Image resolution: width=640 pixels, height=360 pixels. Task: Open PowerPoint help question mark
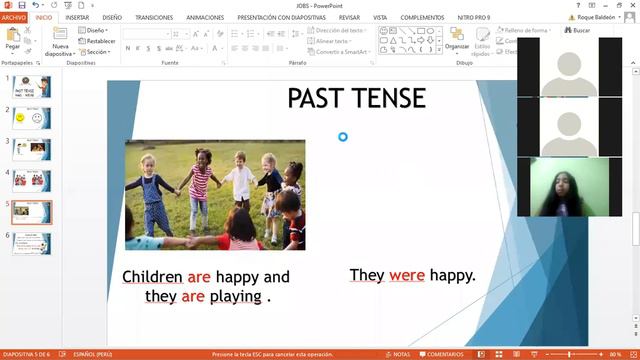point(578,5)
